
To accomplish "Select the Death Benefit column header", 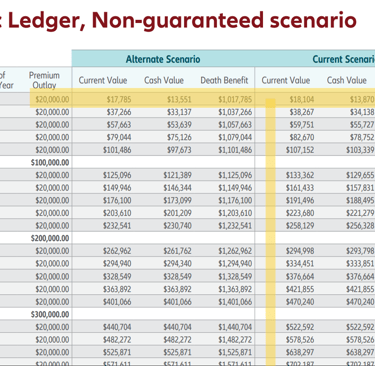I will (224, 80).
